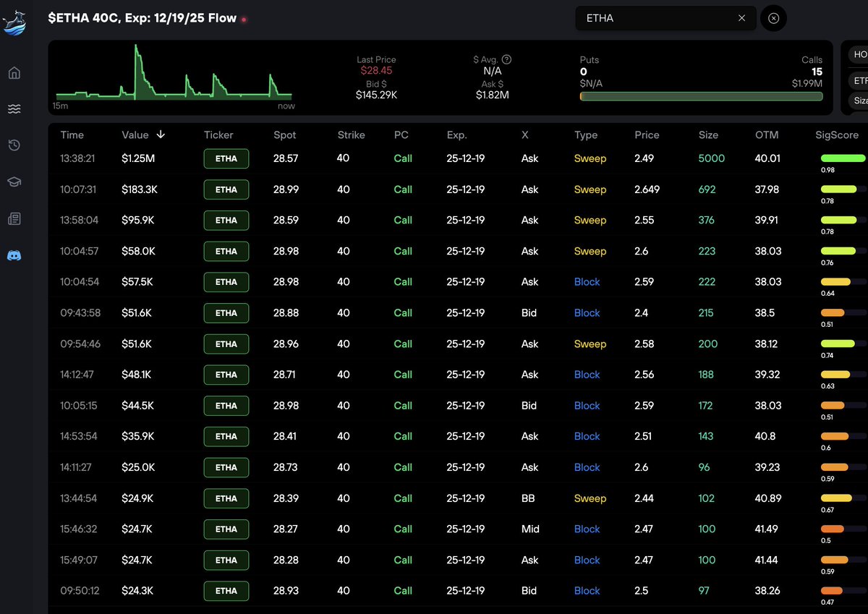Click the 2.649 price cell
The width and height of the screenshot is (868, 614).
click(x=647, y=189)
